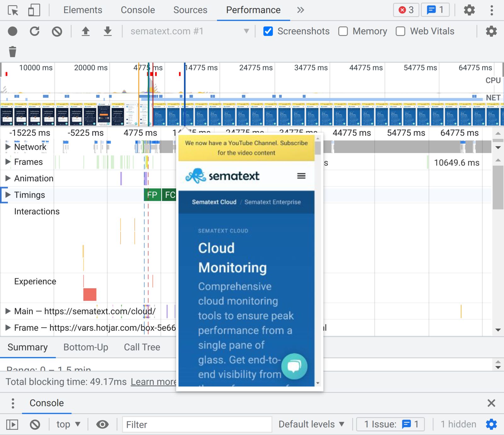Expand the Main sematext.com/cloud thread
This screenshot has width=504, height=435.
click(x=8, y=311)
